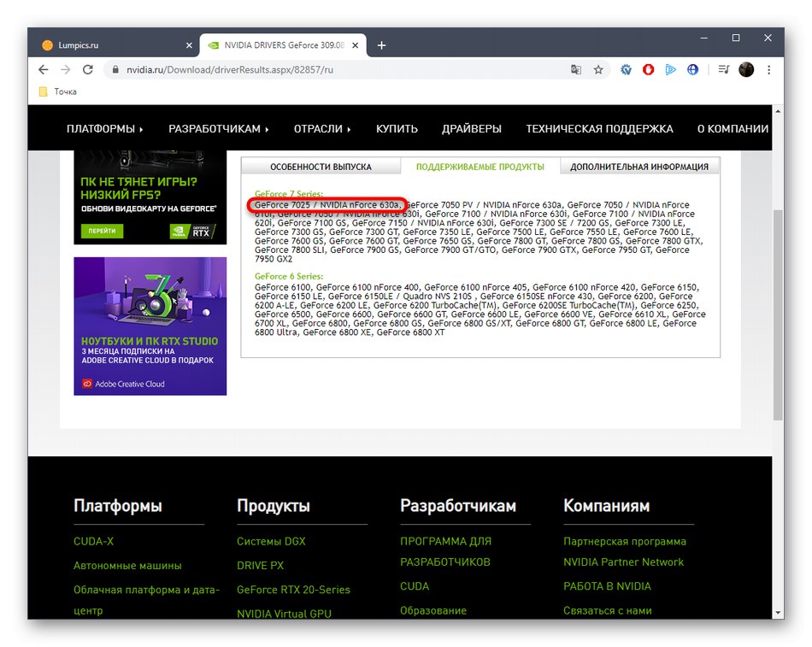The height and width of the screenshot is (647, 812).
Task: Click the green ПЕРЕЙТИ button in the ad
Action: pyautogui.click(x=102, y=231)
